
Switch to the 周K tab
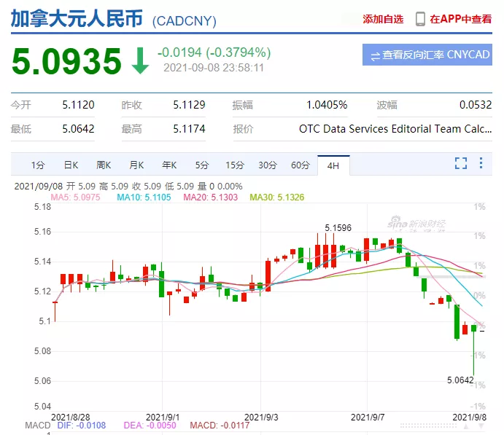(104, 165)
